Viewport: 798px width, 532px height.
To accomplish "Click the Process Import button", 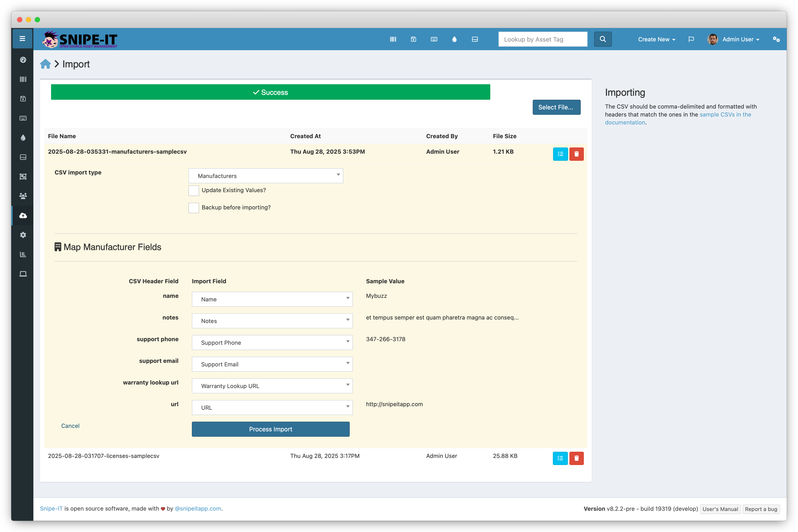I will tap(270, 429).
